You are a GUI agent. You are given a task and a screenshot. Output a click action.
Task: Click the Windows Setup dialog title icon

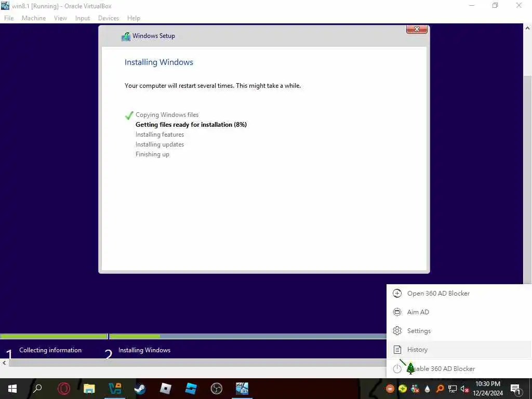[126, 36]
